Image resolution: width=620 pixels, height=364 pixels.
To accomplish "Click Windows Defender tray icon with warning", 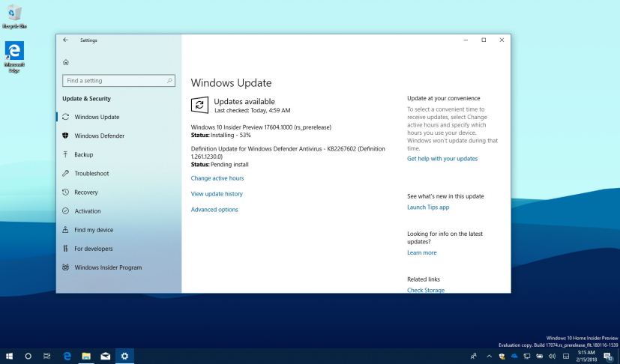I will coord(502,356).
